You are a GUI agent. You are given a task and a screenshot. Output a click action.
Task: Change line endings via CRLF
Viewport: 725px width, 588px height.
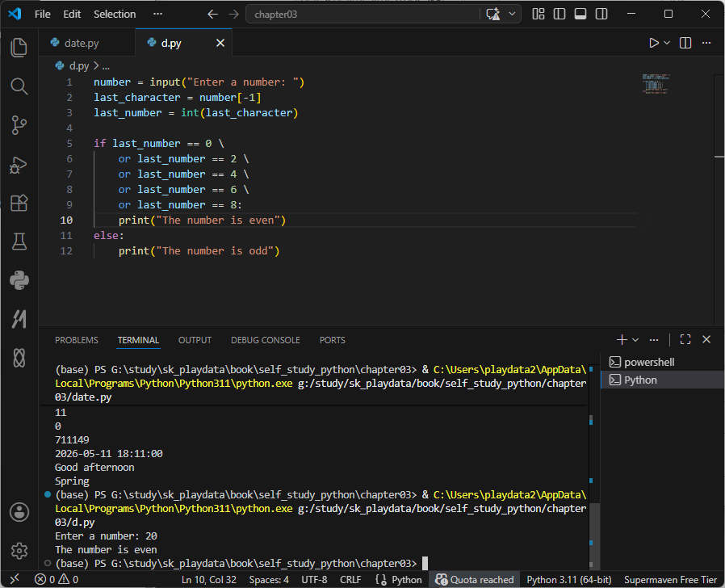tap(350, 580)
